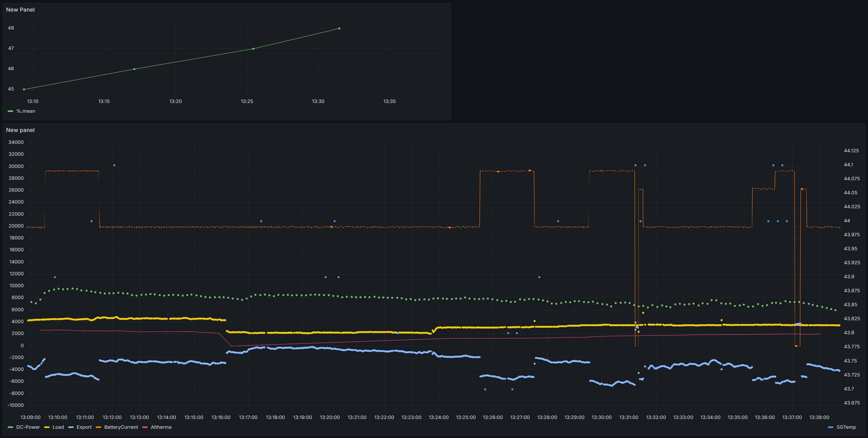Toggle the DC-Power series legend label

(x=28, y=427)
